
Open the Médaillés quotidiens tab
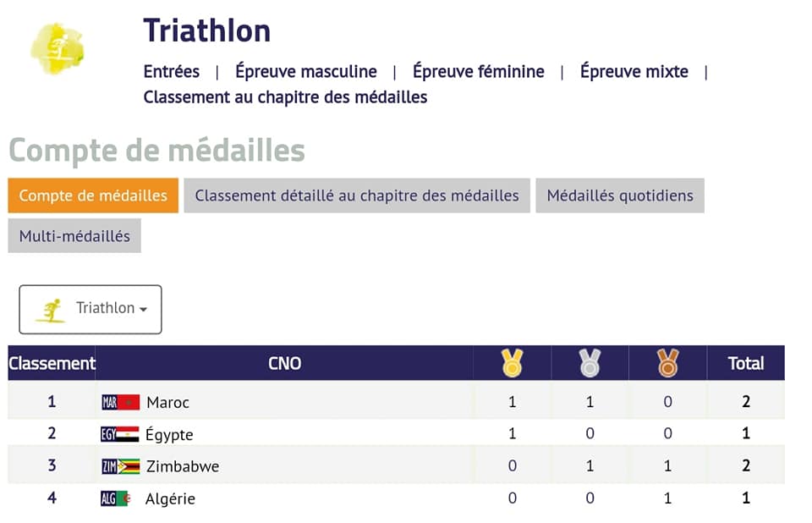(x=620, y=195)
